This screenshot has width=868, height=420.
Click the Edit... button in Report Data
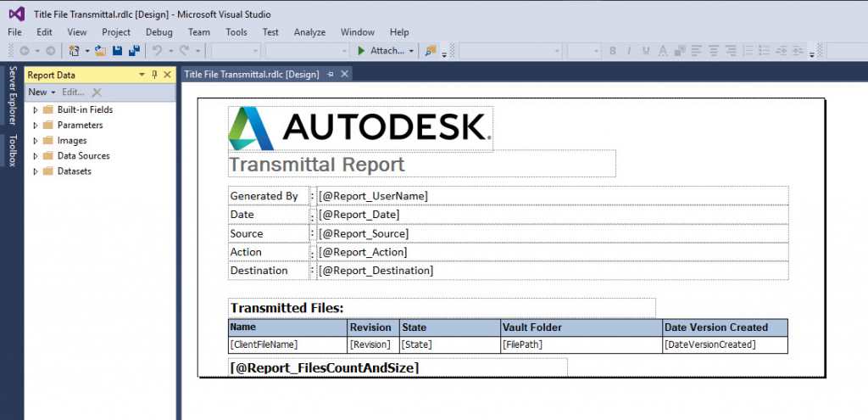coord(73,92)
